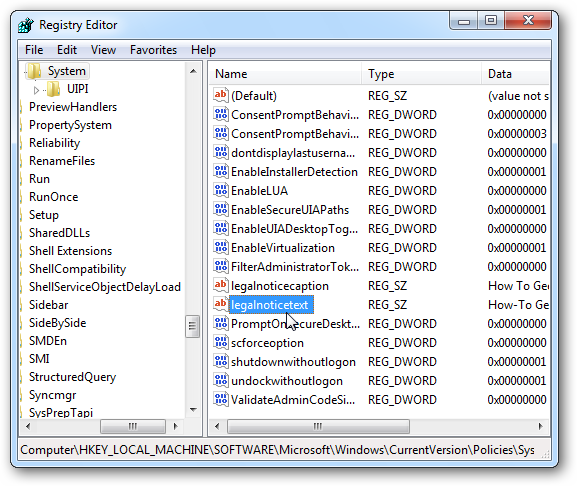Viewport: 577px width, 486px height.
Task: Click the PromptOnSecureDesktop DWORD icon
Action: click(x=220, y=324)
